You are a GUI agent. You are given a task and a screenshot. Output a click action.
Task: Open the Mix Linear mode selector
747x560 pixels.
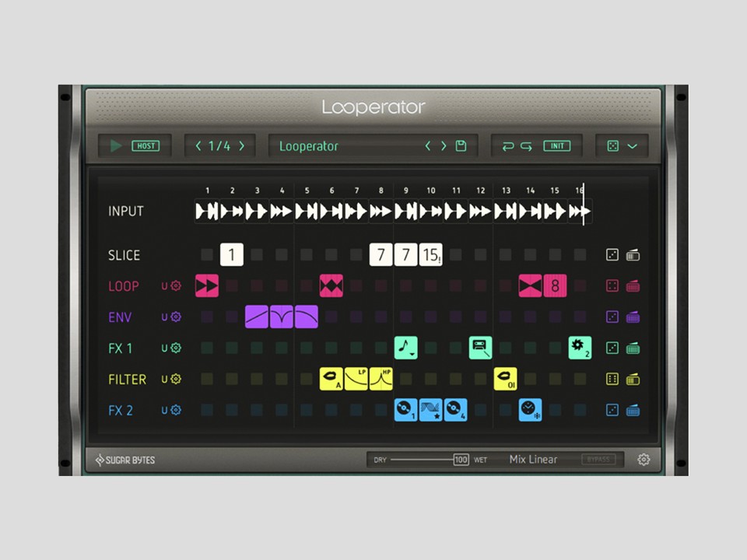[x=533, y=460]
